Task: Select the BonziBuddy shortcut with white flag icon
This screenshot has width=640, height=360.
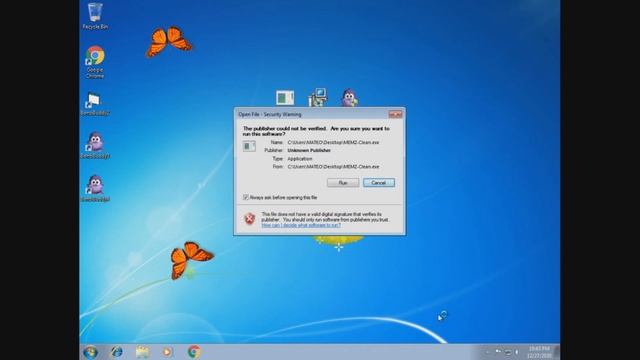Action: click(95, 104)
